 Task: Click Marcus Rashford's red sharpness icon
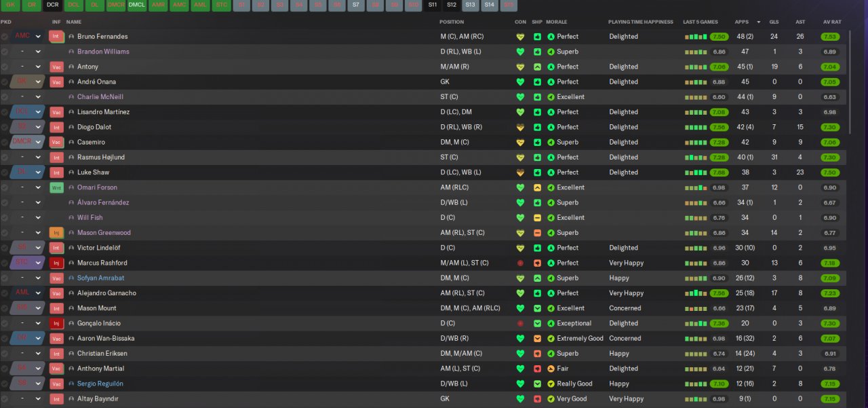537,263
